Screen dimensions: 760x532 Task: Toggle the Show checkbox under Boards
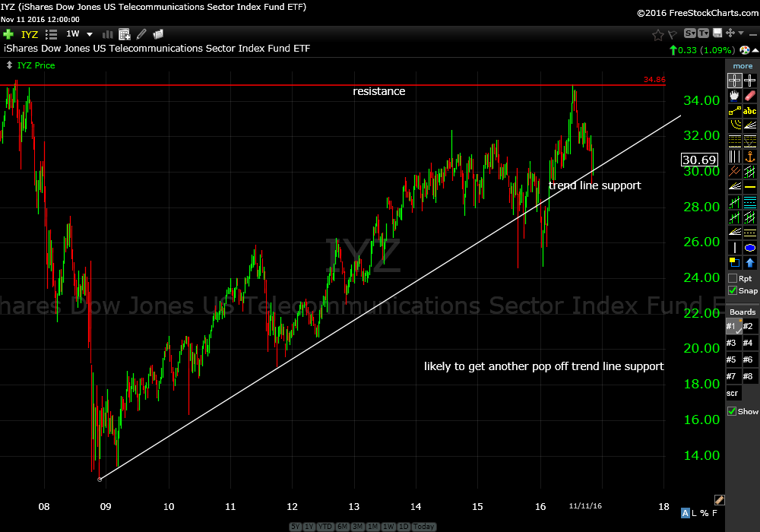click(733, 411)
